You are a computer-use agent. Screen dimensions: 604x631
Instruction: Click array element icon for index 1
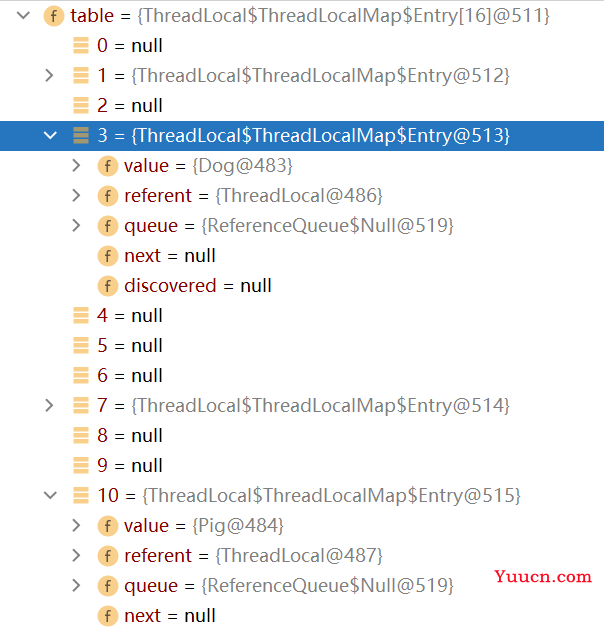[81, 75]
